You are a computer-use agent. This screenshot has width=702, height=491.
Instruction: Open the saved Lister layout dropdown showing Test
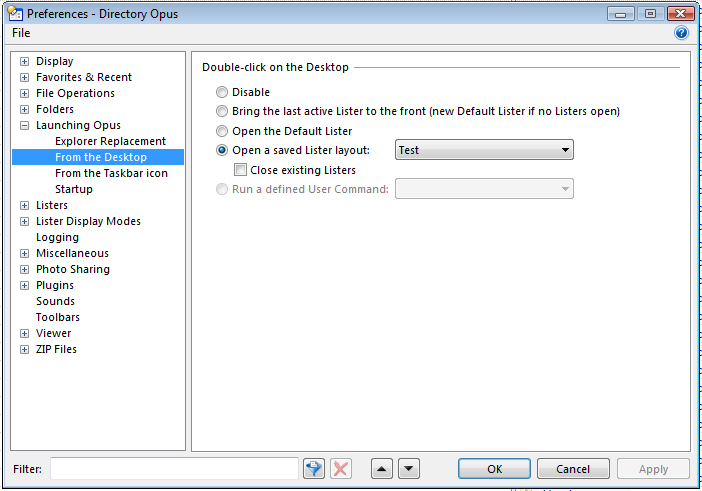pos(484,150)
